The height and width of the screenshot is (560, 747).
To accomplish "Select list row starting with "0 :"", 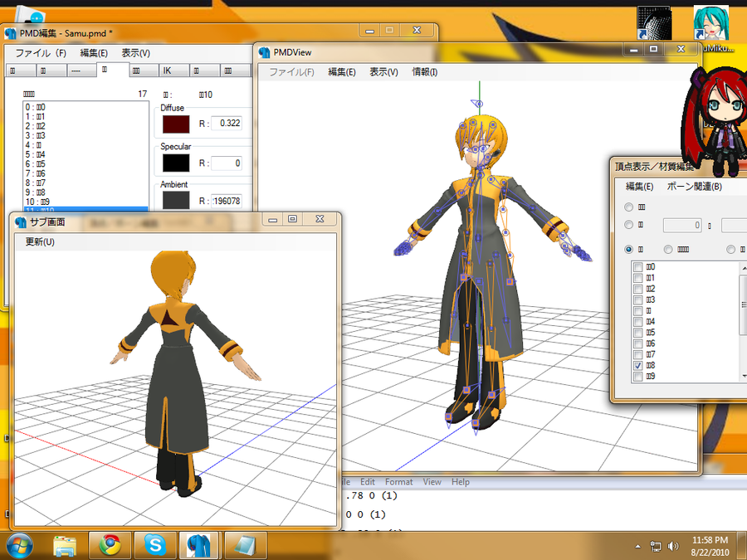I will [x=85, y=108].
